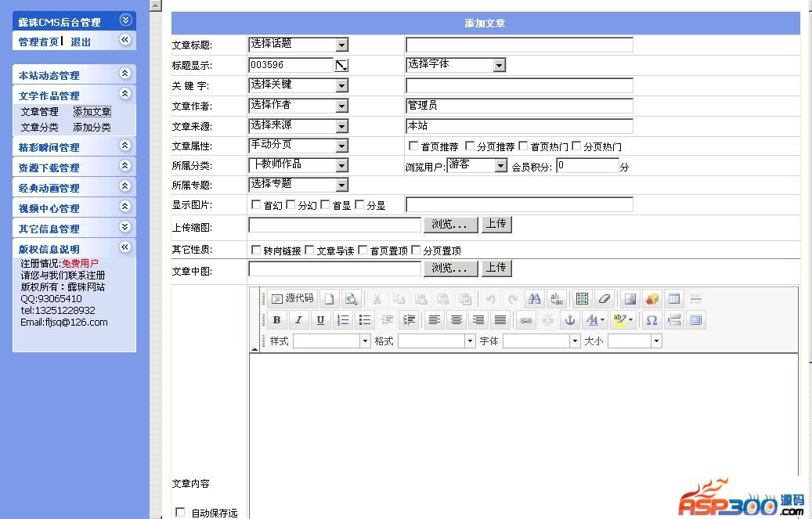Open Find with the binoculars icon
This screenshot has width=812, height=519.
(535, 299)
